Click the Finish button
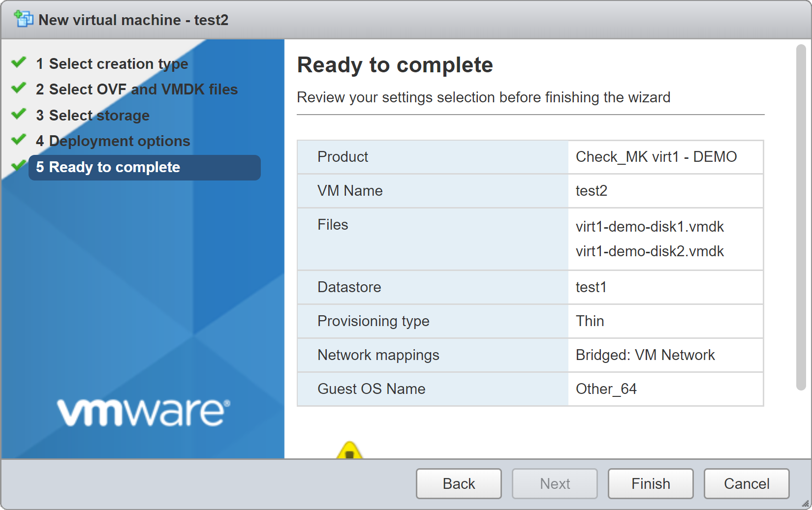 pyautogui.click(x=650, y=483)
